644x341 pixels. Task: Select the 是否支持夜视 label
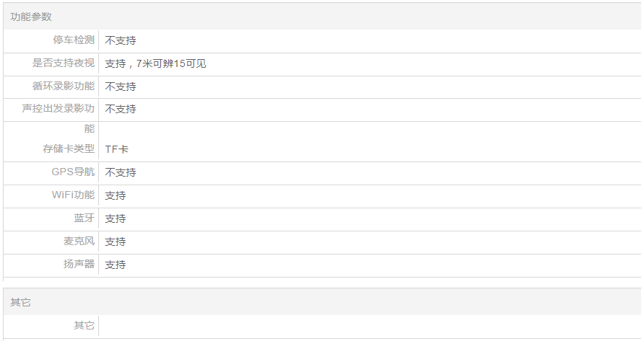(64, 63)
